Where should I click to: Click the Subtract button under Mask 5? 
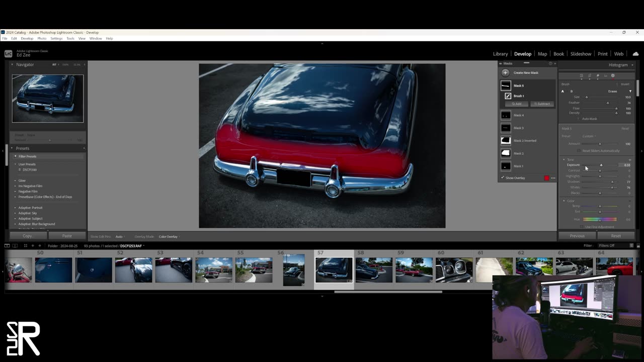click(542, 104)
